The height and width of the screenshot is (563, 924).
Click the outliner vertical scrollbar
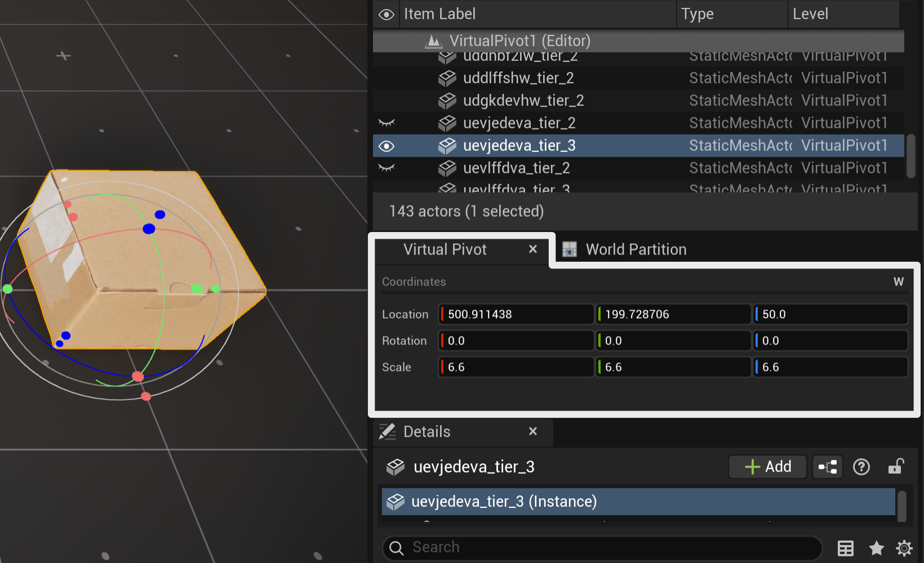[911, 156]
